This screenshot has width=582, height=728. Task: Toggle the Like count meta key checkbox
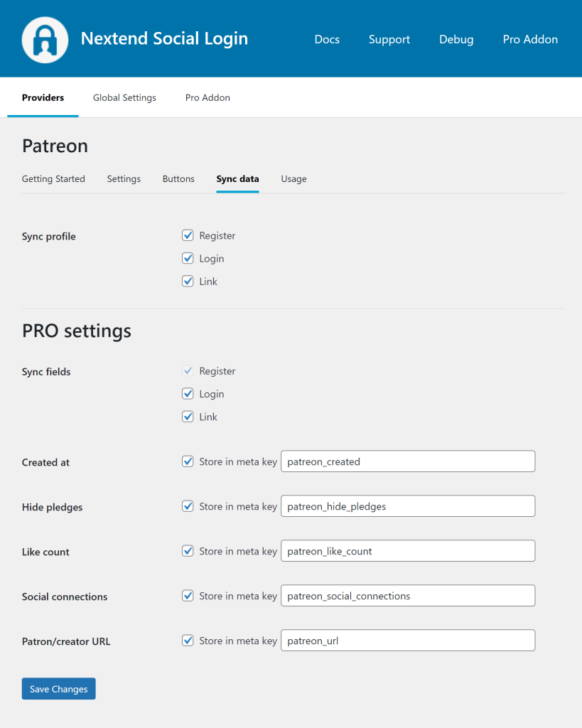[188, 551]
